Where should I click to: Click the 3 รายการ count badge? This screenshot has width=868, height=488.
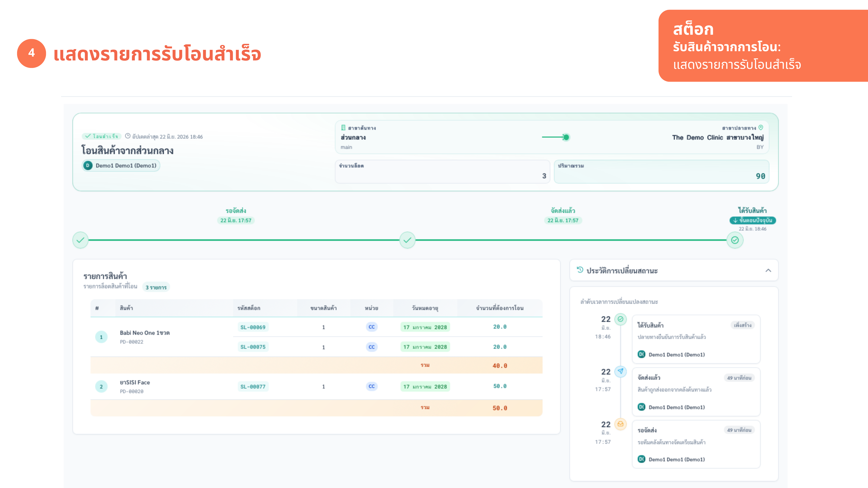156,287
